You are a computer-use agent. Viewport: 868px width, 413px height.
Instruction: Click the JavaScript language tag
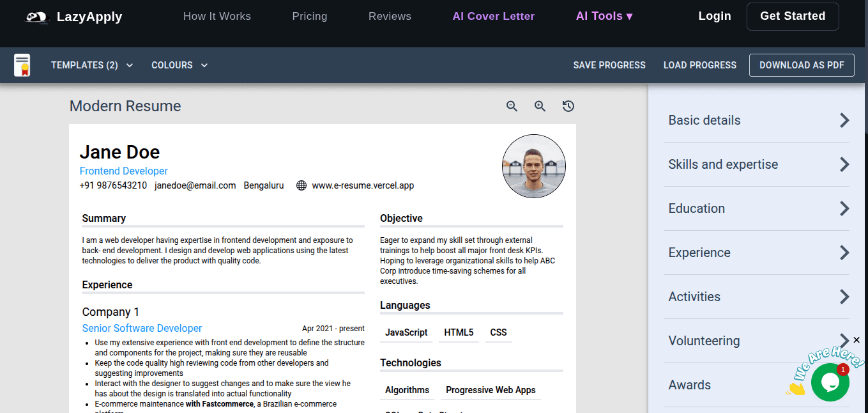406,332
